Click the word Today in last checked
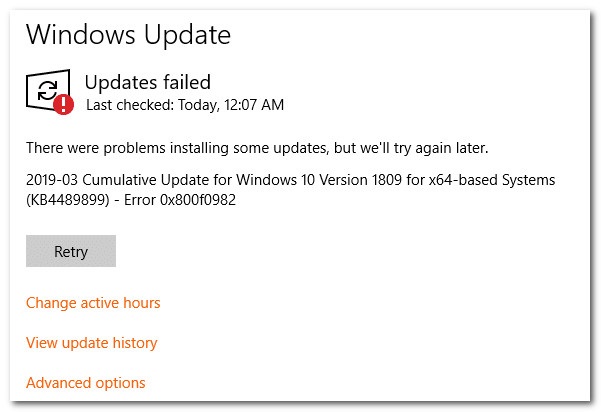Screen dimensions: 601x412 [x=199, y=105]
